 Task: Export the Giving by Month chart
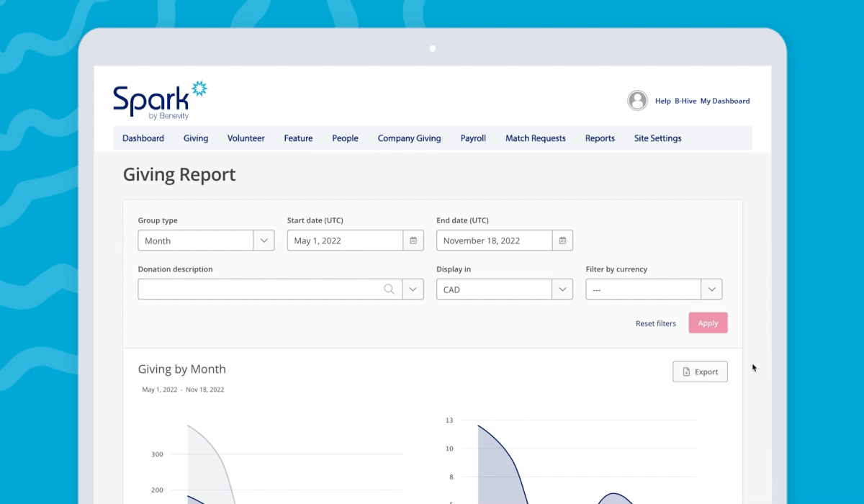[x=700, y=372]
